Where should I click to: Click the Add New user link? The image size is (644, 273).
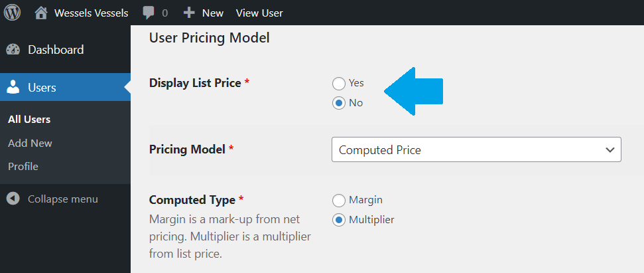(30, 143)
